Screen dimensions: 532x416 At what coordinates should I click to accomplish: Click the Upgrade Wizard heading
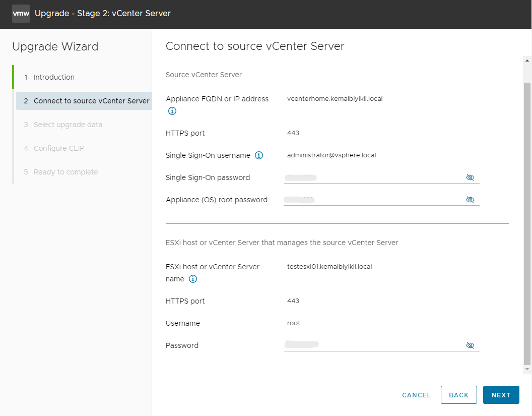click(x=55, y=46)
